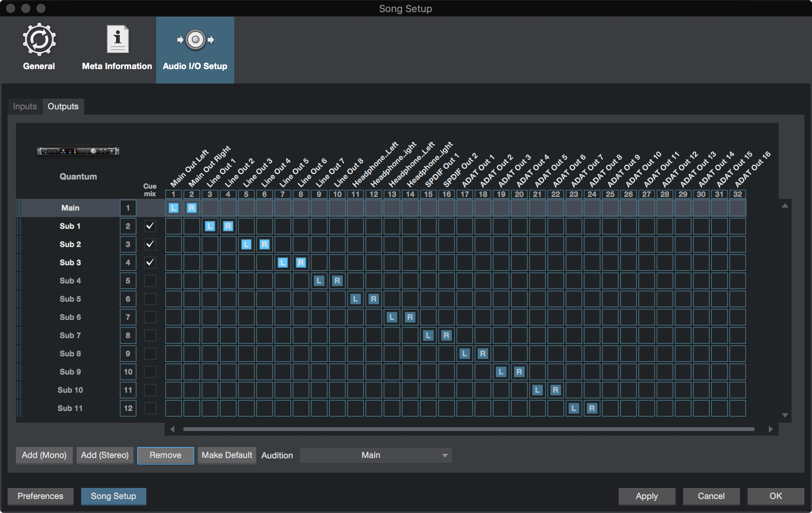Click the scroll right arrow under matrix

771,429
